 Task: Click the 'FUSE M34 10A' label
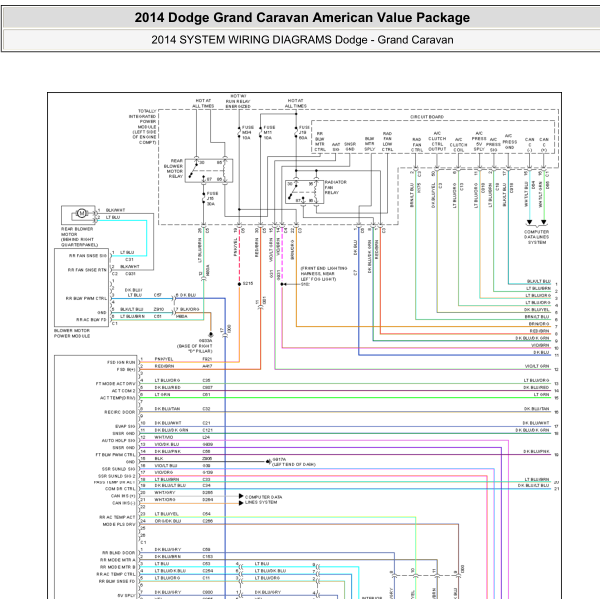[x=248, y=132]
